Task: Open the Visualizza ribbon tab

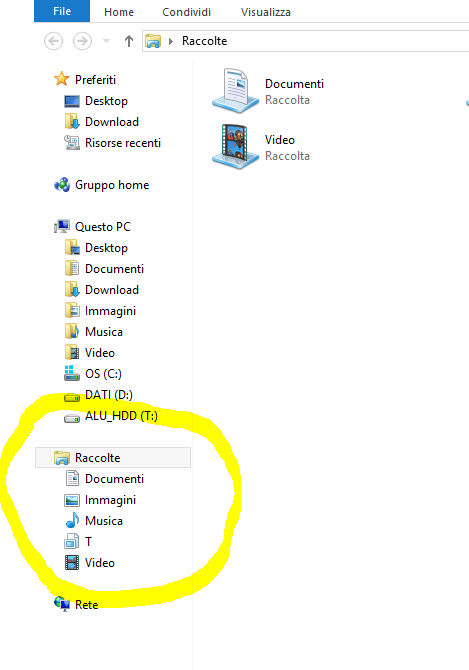Action: (x=266, y=12)
